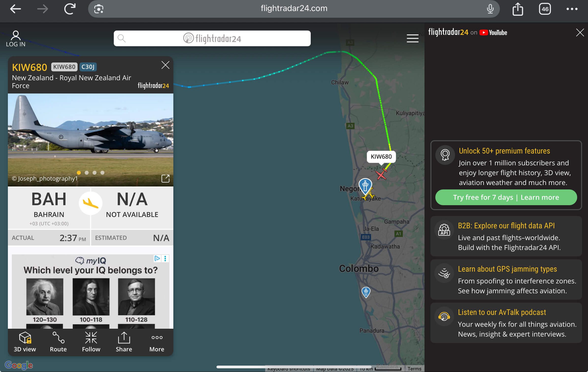This screenshot has width=588, height=372.
Task: Reload the flightradar24 page
Action: pos(70,9)
